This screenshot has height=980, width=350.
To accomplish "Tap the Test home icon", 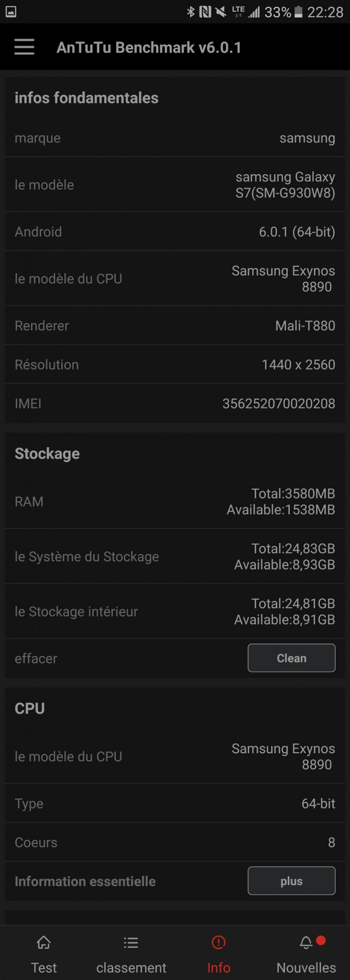I will click(x=44, y=943).
